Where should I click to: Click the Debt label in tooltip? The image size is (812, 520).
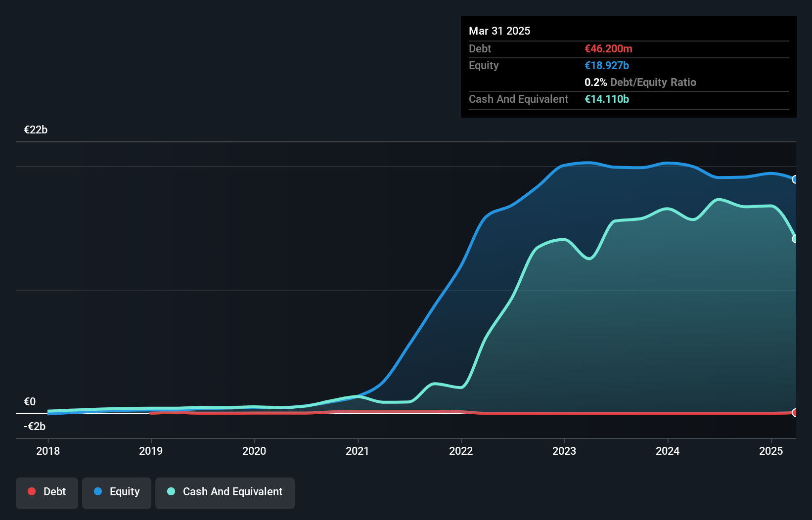pos(480,49)
